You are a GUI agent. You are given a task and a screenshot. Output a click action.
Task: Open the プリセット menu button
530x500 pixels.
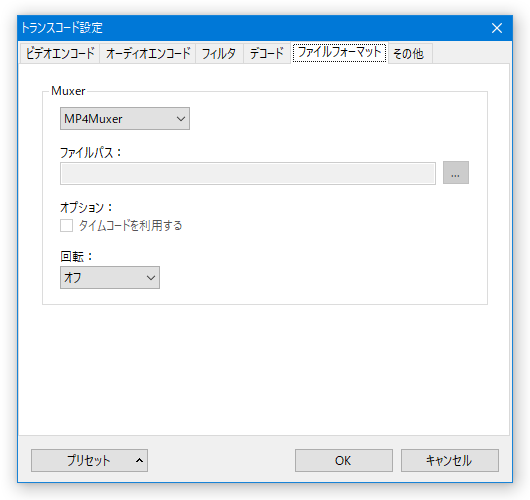pyautogui.click(x=89, y=460)
